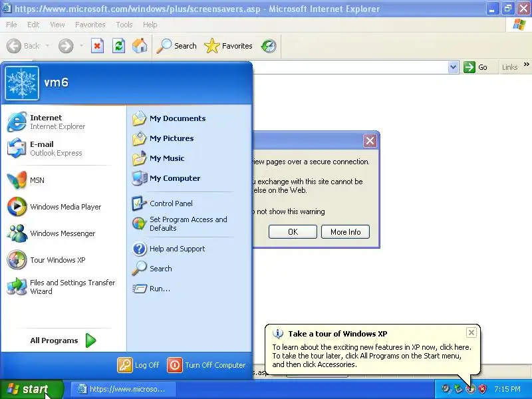
Task: Click the IE Forward button
Action: pos(66,46)
